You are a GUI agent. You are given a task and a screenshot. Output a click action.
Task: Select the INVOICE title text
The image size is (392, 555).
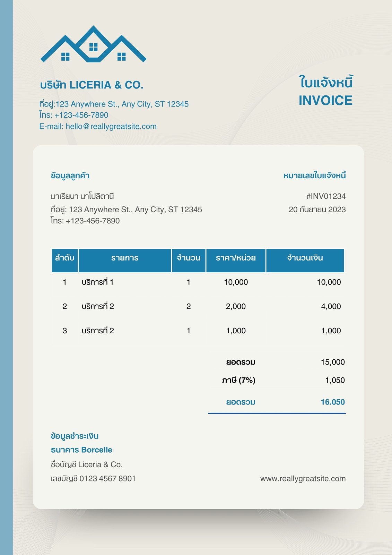click(x=325, y=101)
